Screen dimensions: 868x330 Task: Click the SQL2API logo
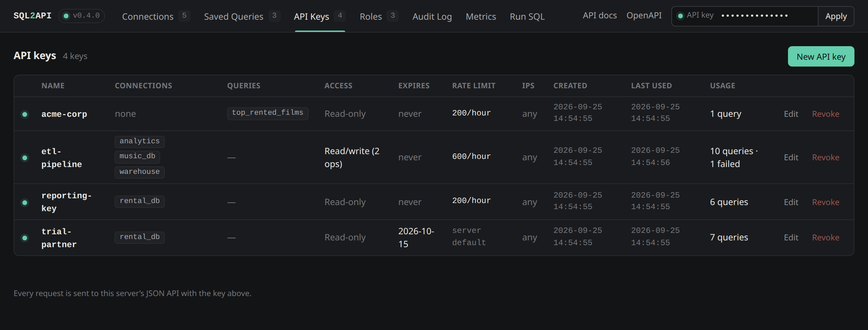click(33, 16)
